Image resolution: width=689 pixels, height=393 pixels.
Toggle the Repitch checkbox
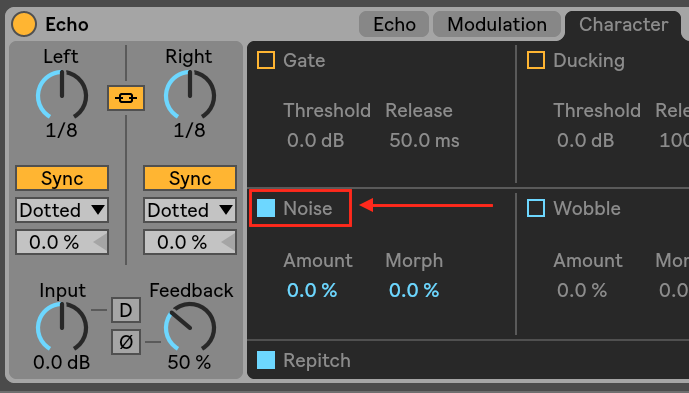266,360
